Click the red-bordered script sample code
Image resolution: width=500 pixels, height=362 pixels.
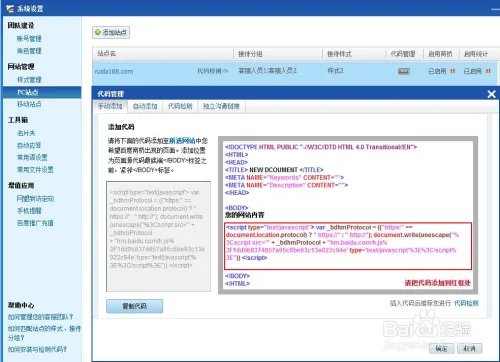(348, 246)
